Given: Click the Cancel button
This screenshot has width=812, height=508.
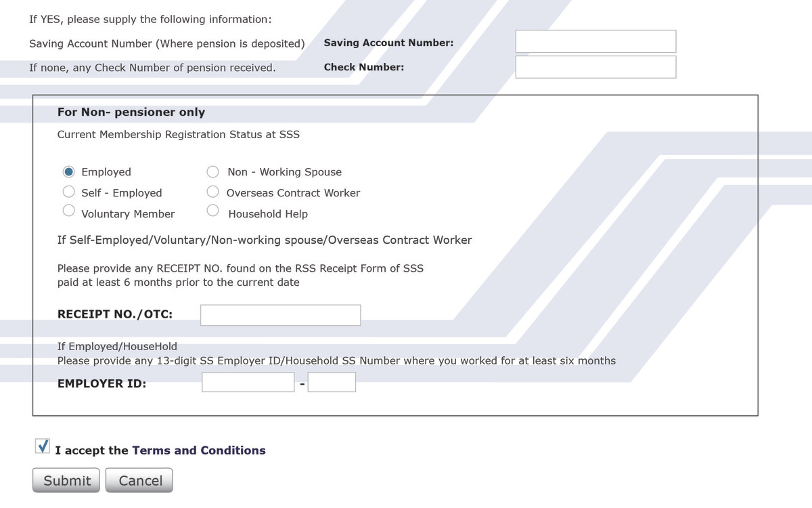Looking at the screenshot, I should (x=139, y=480).
